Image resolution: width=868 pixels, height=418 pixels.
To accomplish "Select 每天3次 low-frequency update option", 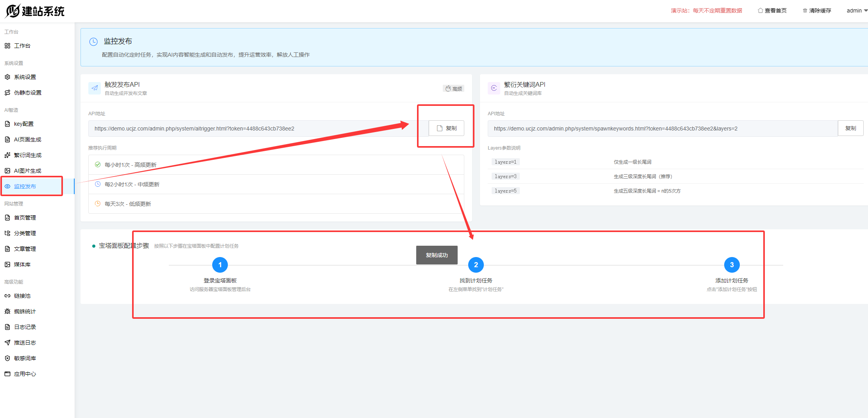I will tap(127, 204).
